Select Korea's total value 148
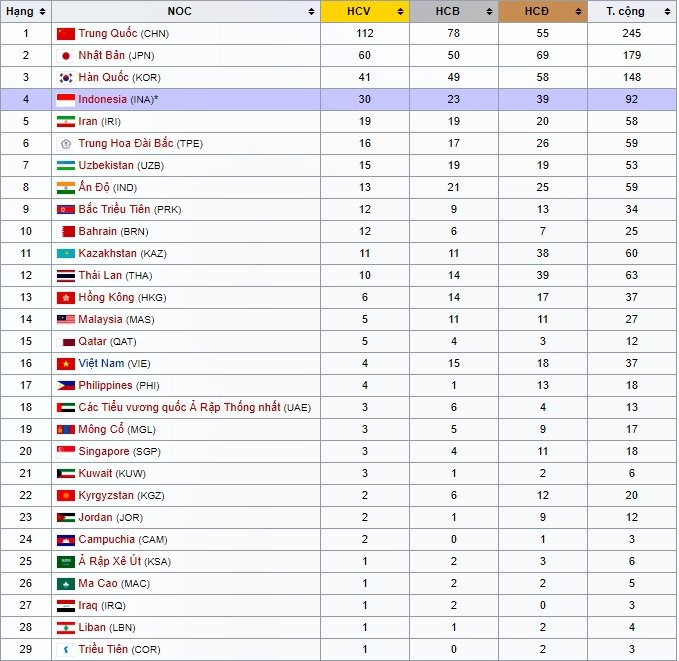Image resolution: width=679 pixels, height=661 pixels. tap(631, 78)
